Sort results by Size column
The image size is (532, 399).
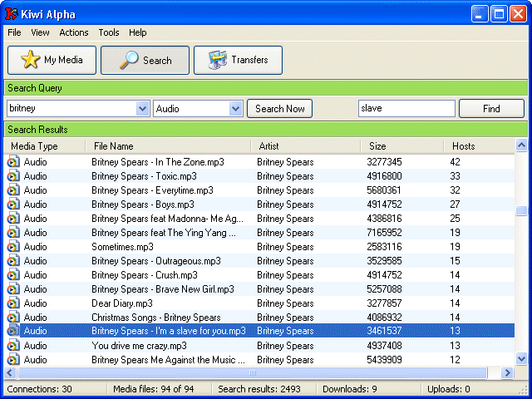(402, 146)
